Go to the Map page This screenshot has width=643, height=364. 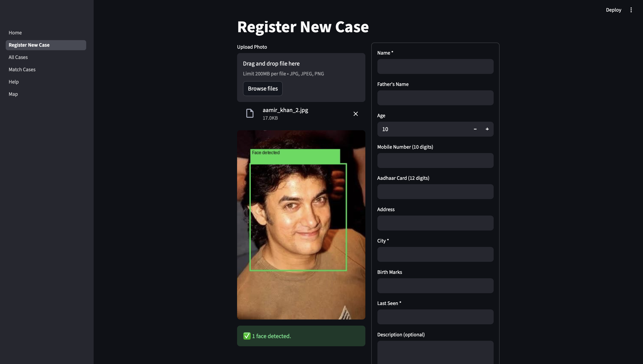(x=13, y=94)
